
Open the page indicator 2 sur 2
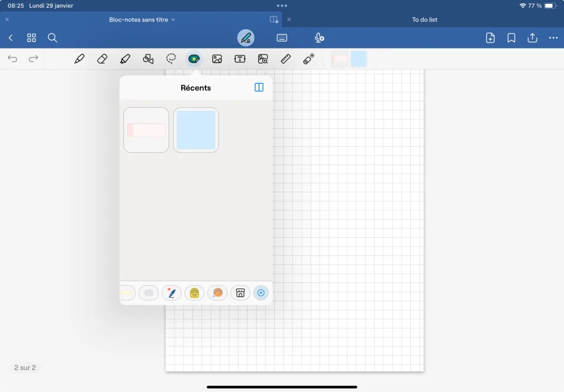click(25, 368)
